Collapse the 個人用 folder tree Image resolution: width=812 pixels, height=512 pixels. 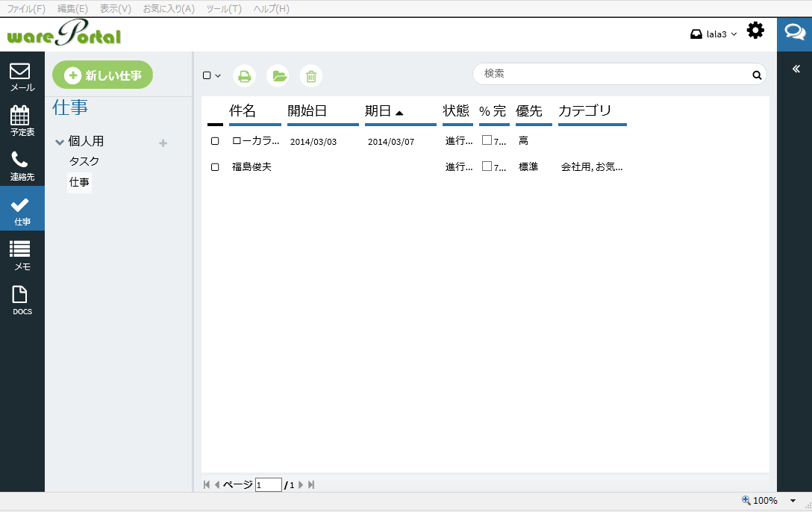click(60, 142)
